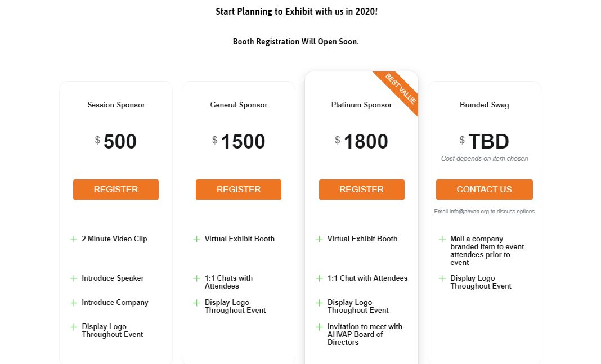Click plus icon beside Introduce Company
This screenshot has height=364, width=601.
[x=74, y=303]
